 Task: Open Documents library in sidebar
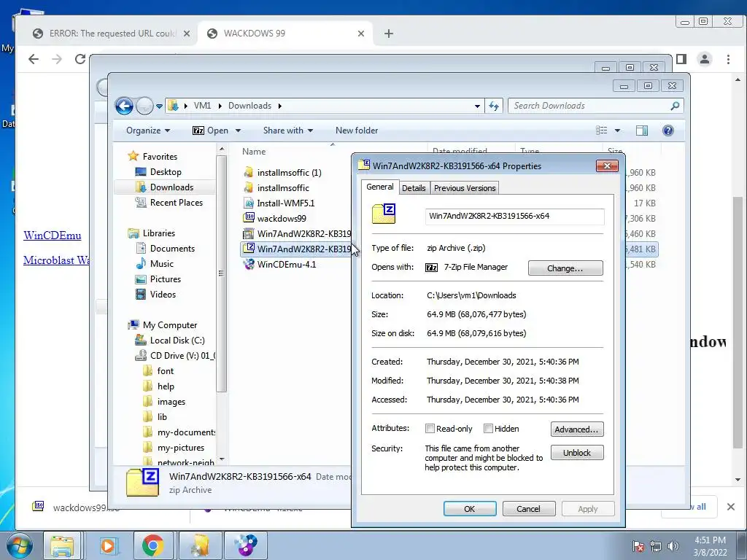[x=172, y=249]
